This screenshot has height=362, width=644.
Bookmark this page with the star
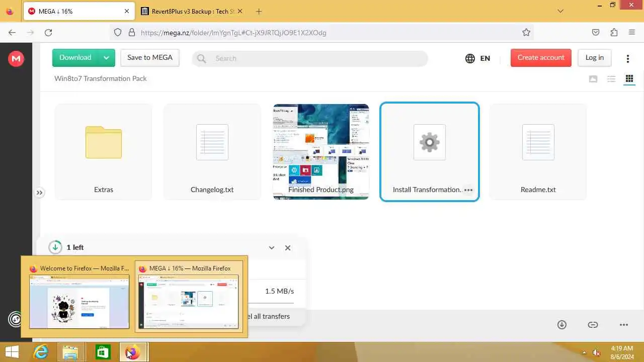point(526,32)
